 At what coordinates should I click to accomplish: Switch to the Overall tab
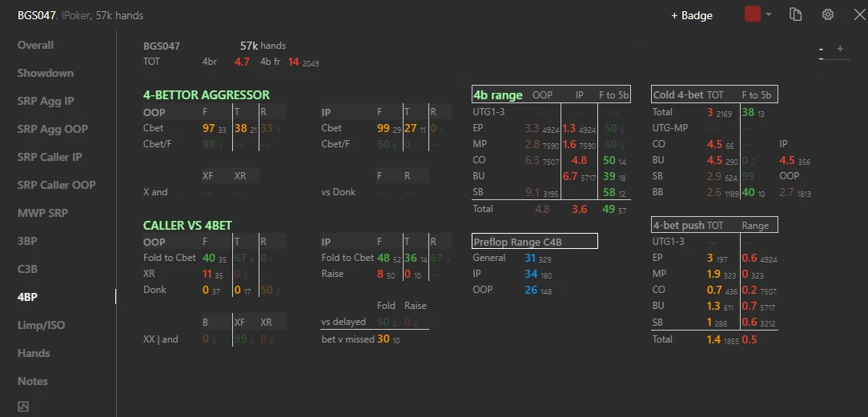click(x=35, y=45)
